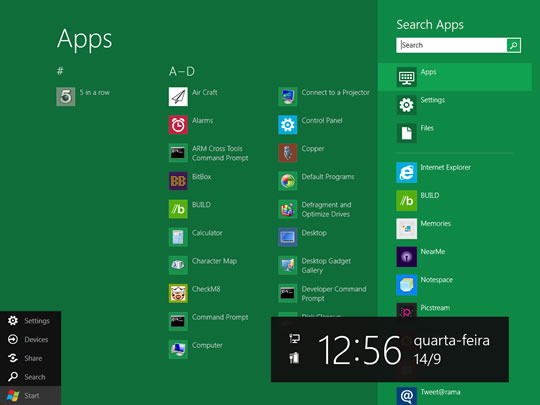
Task: Open ARM Cross Tools Command Prompt icon
Action: (x=178, y=153)
